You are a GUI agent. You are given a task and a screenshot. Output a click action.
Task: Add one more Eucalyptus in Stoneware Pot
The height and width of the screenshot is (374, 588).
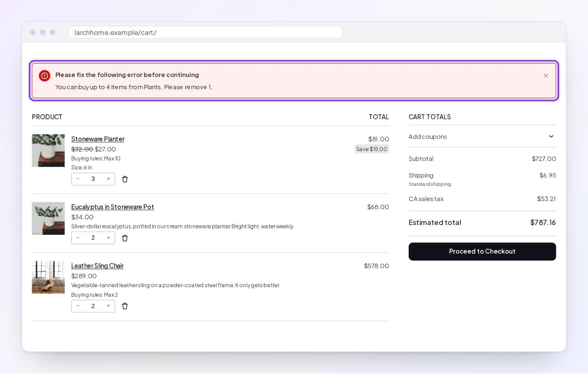[x=108, y=238]
